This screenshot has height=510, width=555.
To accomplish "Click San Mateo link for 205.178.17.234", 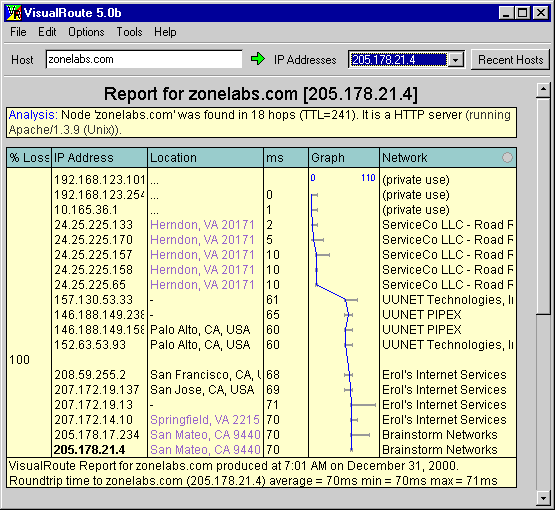I will [x=205, y=435].
